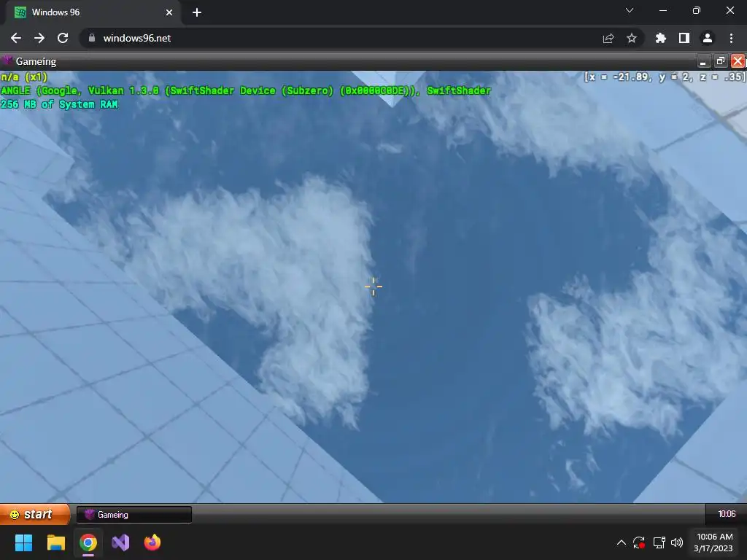
Task: Minimize the Chrome window
Action: tap(662, 10)
